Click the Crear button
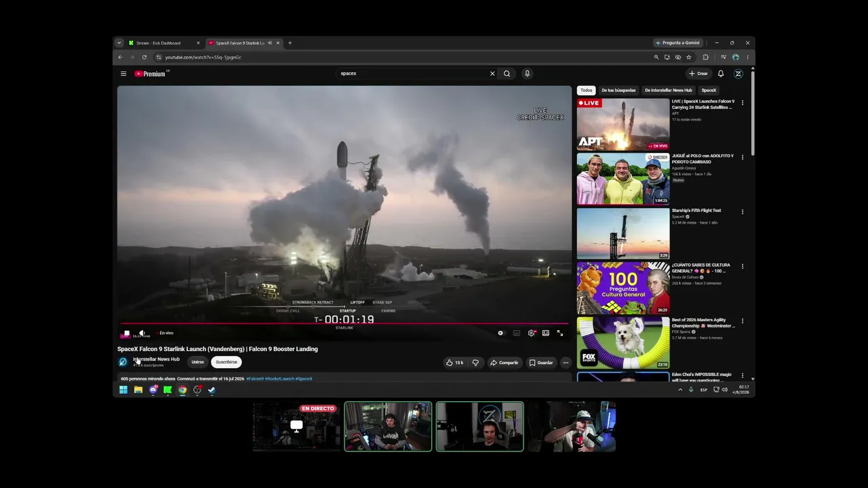 698,74
